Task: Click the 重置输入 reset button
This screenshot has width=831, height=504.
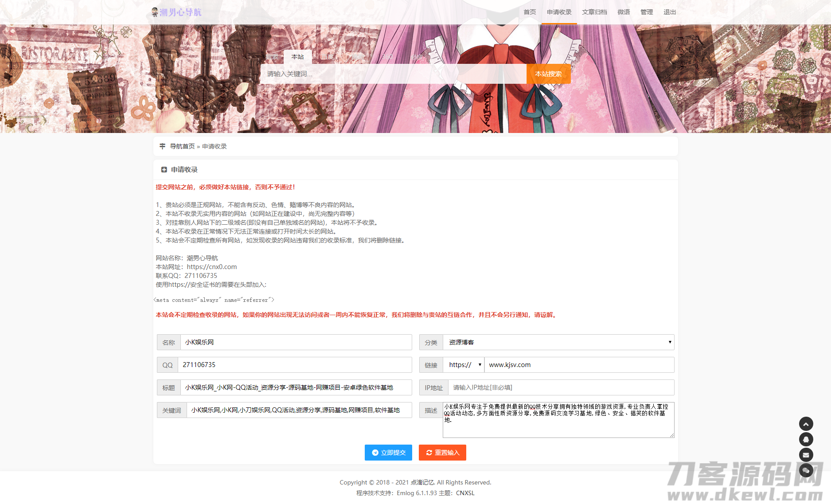Action: click(x=442, y=453)
